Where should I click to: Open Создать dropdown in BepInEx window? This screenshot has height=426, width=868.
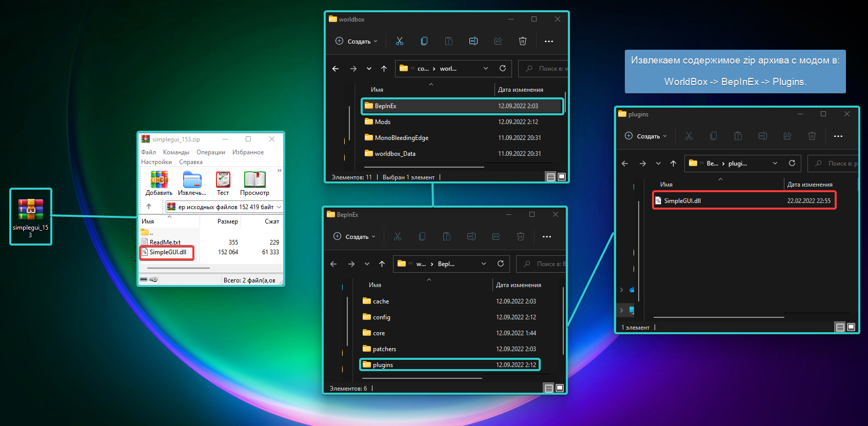click(354, 236)
